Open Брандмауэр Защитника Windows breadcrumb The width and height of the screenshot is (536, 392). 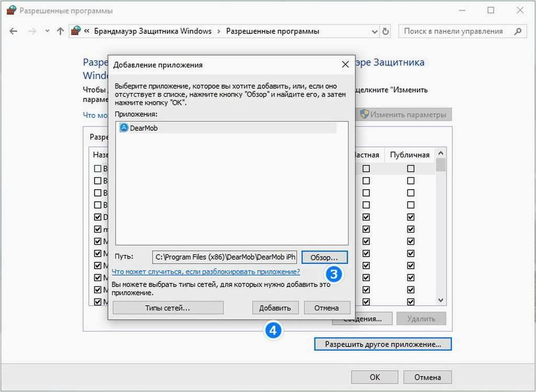pos(153,31)
